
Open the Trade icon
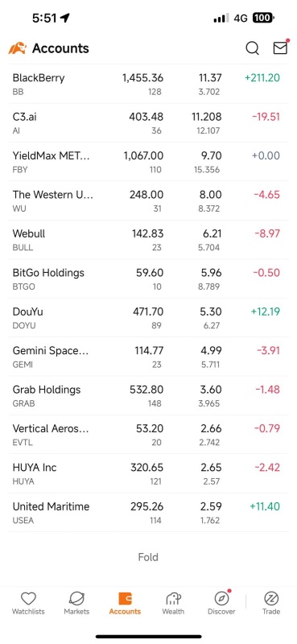pos(271,603)
